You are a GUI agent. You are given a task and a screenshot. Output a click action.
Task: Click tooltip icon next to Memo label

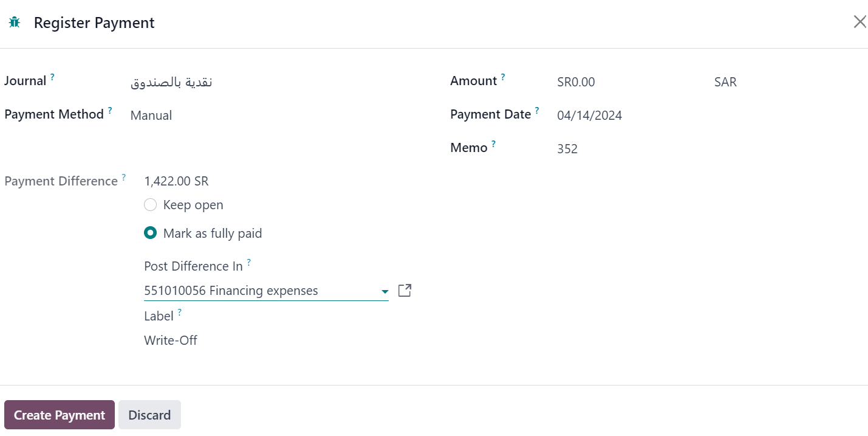pyautogui.click(x=493, y=144)
